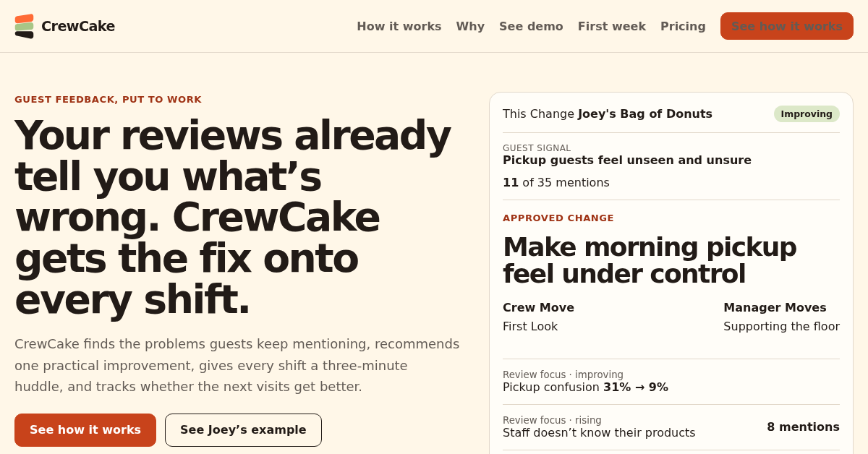This screenshot has height=454, width=868.
Task: Click the Review focus · improving label
Action: tap(563, 374)
